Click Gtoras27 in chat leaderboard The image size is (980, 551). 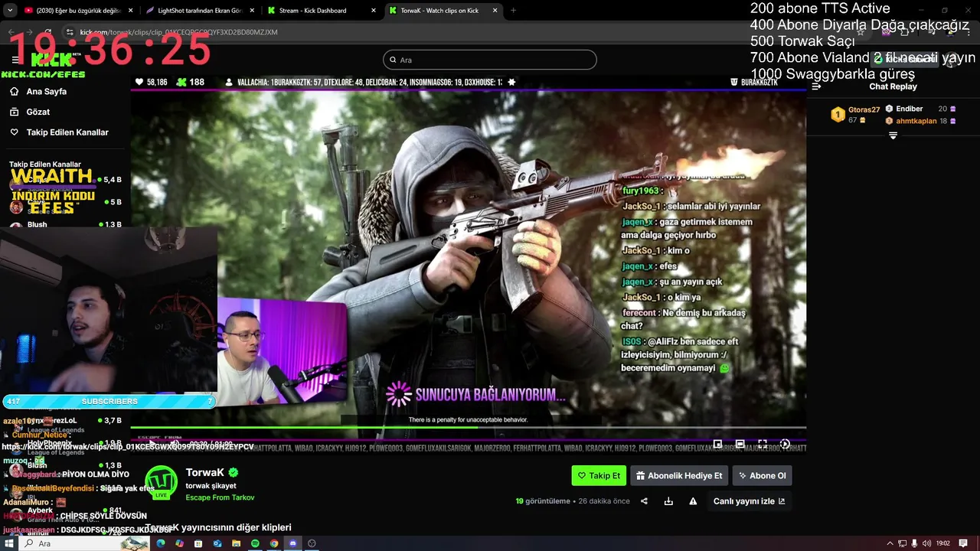864,110
